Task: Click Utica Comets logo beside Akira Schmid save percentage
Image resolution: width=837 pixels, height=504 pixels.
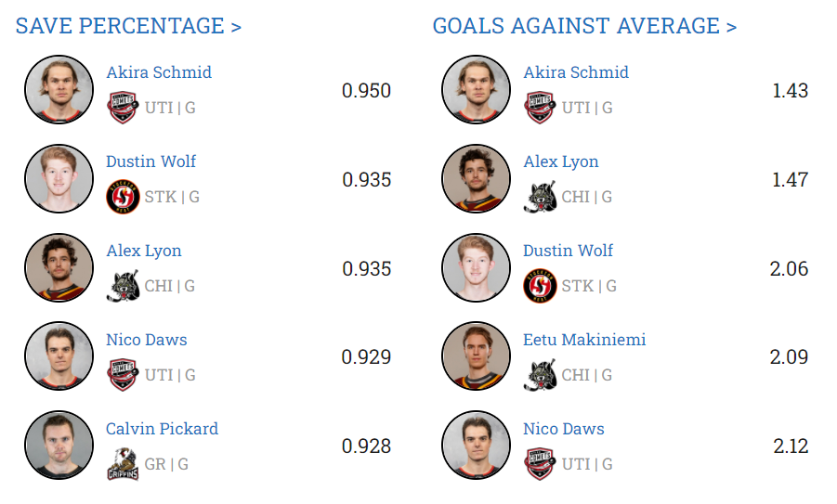Action: (122, 108)
